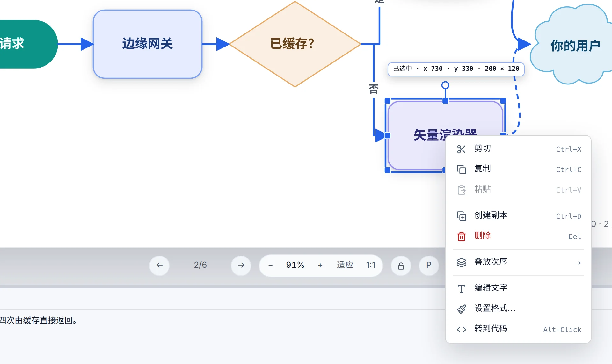The image size is (612, 364).
Task: Click the T icon beside 编辑文字
Action: point(461,289)
